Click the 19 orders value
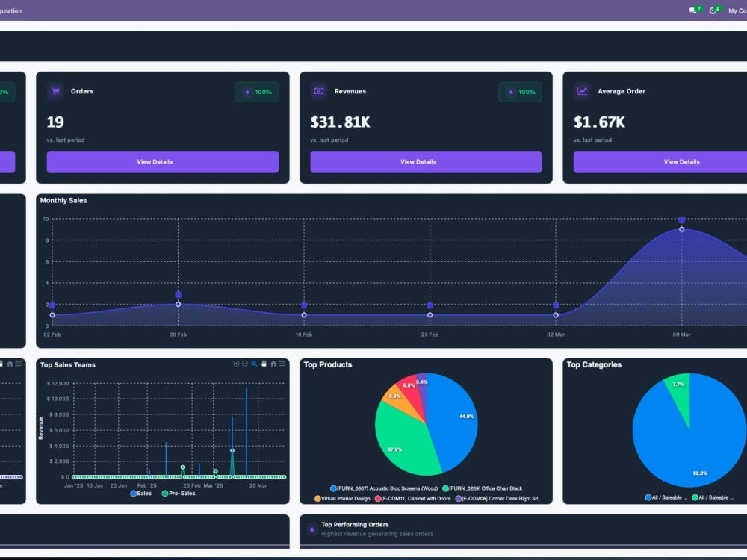 point(55,122)
